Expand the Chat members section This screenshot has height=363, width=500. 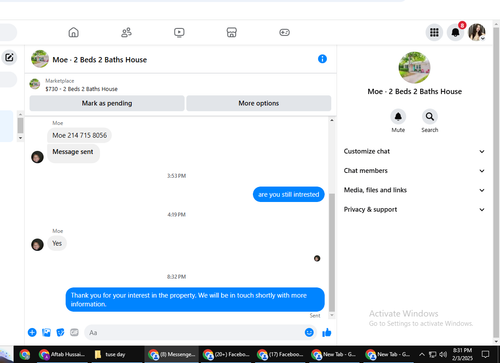tap(414, 171)
